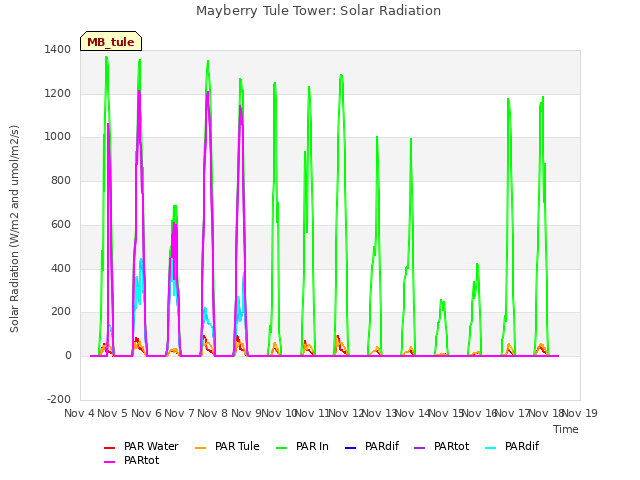
Task: Click the 200 y-axis tick label
Action: (x=61, y=312)
